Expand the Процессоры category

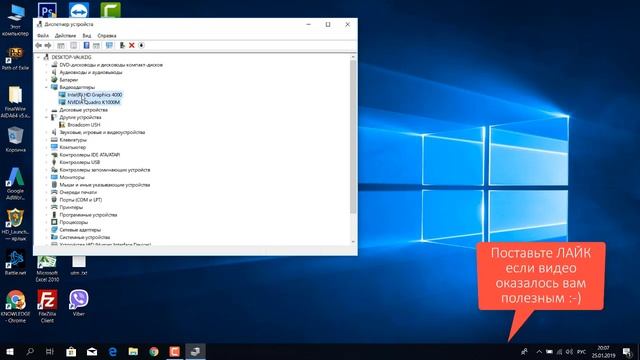point(47,222)
